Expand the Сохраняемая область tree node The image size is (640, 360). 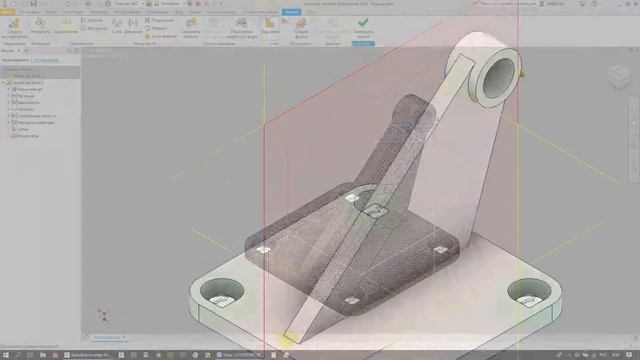[9, 116]
